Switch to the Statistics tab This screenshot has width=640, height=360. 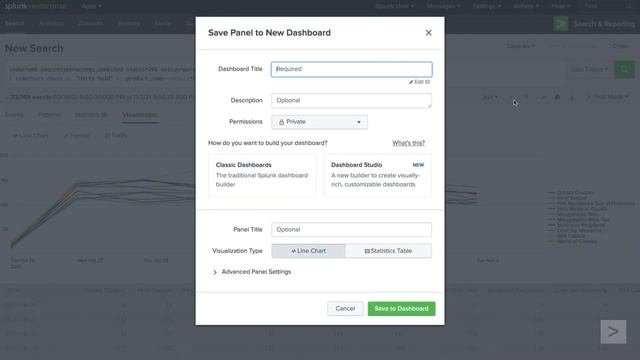coord(91,115)
